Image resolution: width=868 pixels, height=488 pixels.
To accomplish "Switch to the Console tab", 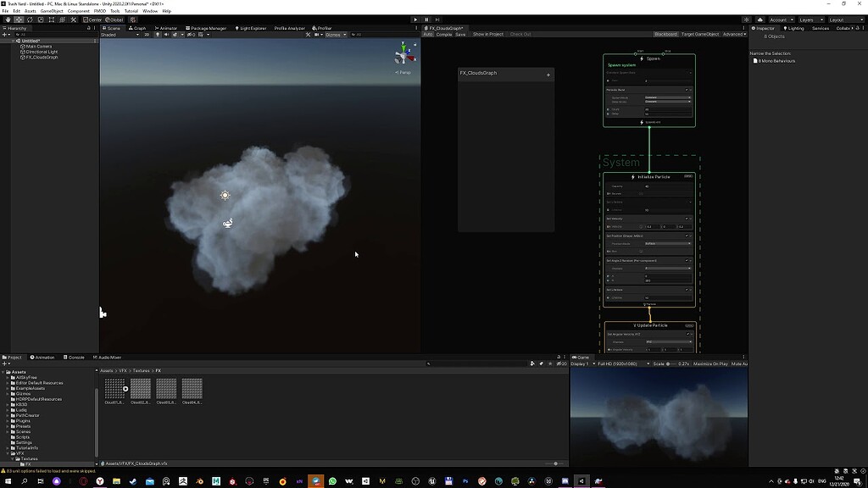I will 75,357.
